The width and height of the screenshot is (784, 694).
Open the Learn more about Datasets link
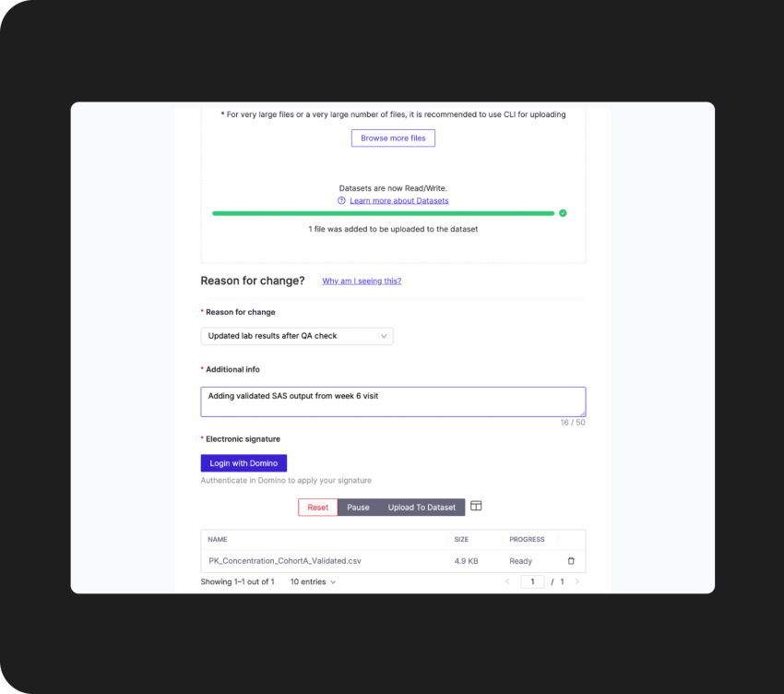(399, 200)
